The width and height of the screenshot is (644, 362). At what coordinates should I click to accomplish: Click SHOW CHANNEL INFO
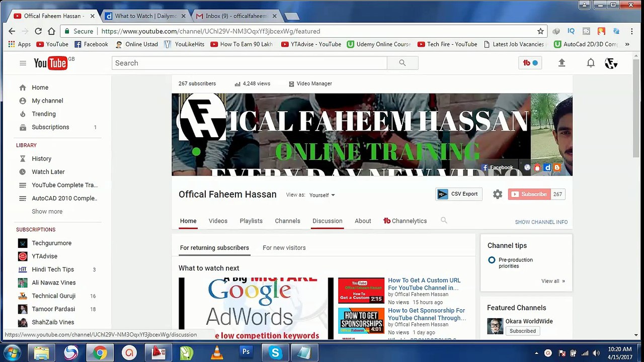[541, 222]
